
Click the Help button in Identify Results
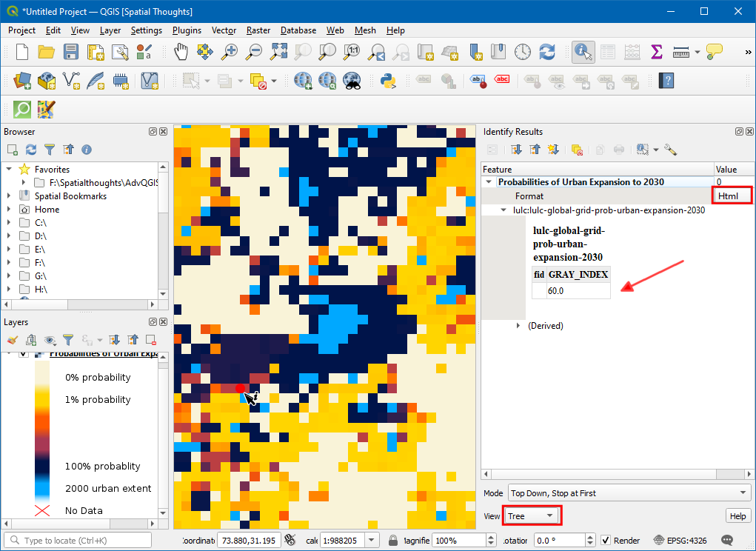pyautogui.click(x=737, y=515)
